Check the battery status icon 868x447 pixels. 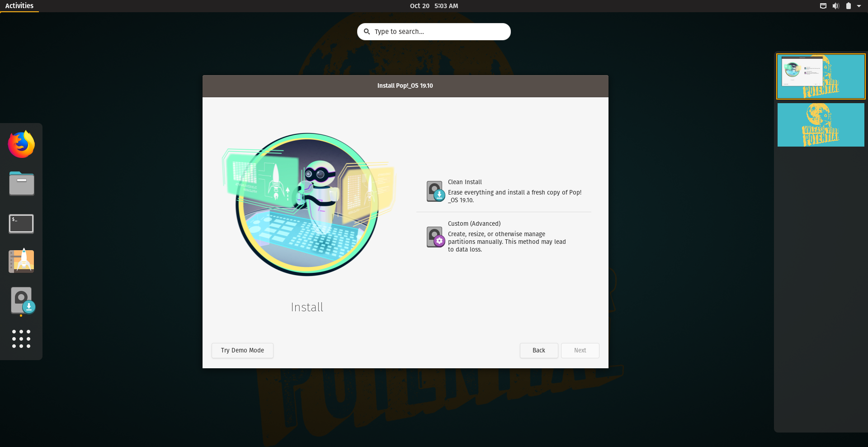tap(849, 6)
